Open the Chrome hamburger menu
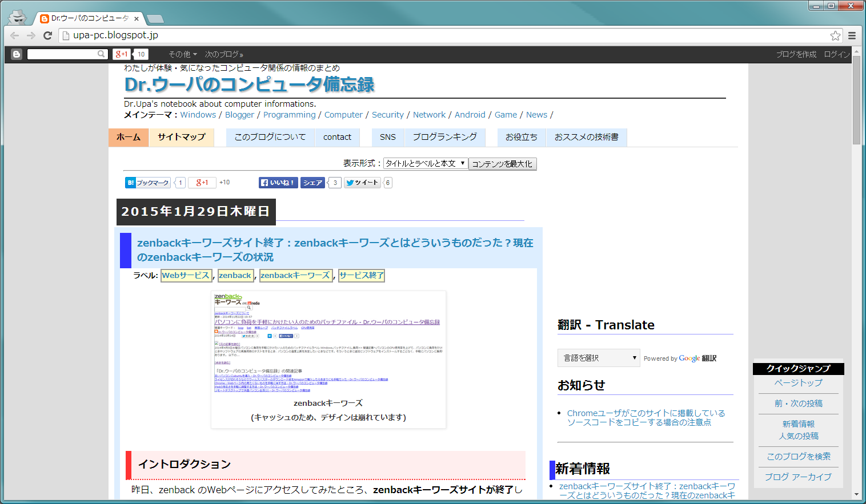Image resolution: width=866 pixels, height=504 pixels. click(852, 35)
